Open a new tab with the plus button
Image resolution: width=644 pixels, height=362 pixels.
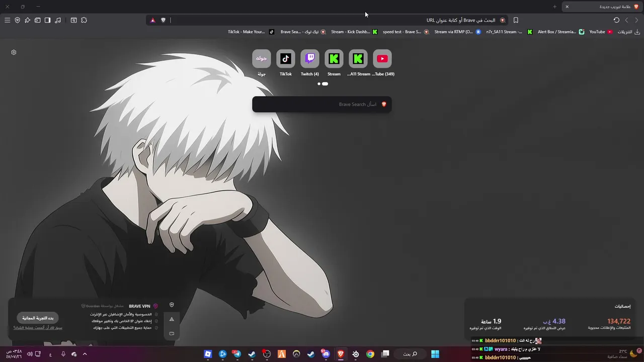(x=554, y=7)
